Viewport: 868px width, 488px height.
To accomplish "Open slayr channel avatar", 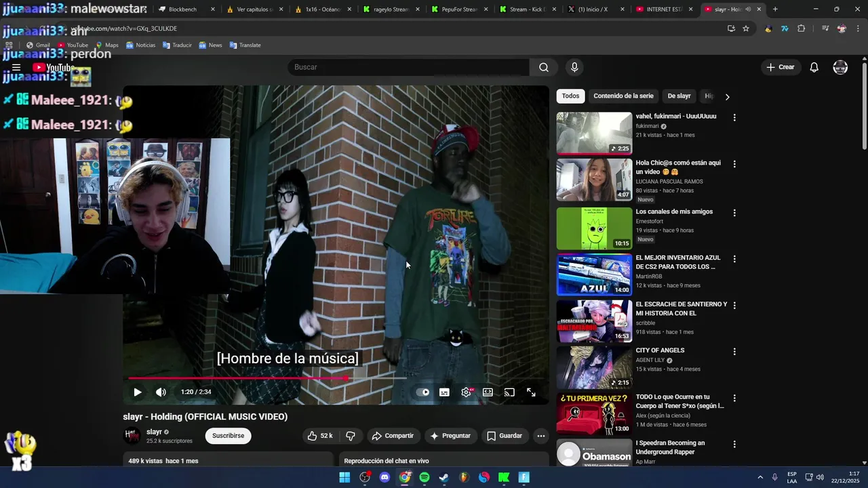I will (x=132, y=436).
